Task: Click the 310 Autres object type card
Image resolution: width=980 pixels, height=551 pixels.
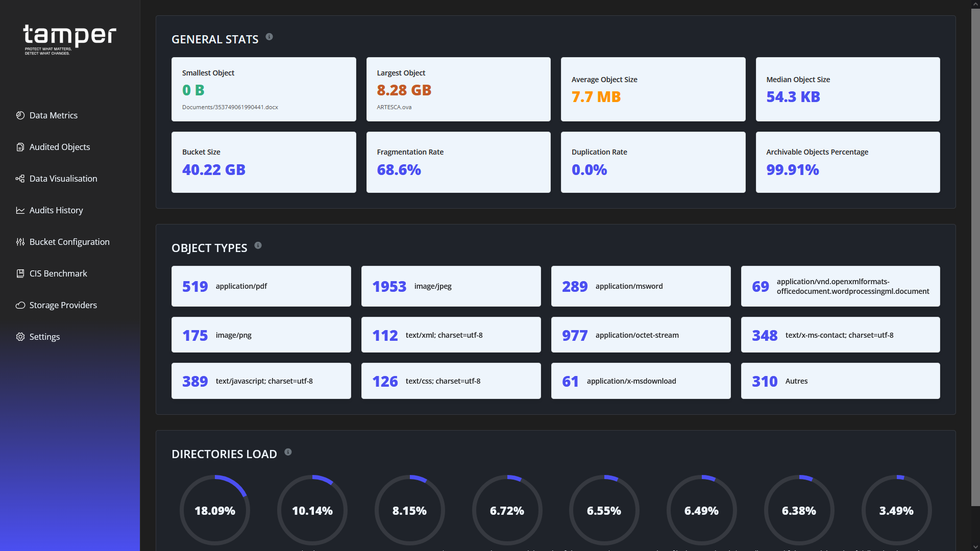Action: coord(840,381)
